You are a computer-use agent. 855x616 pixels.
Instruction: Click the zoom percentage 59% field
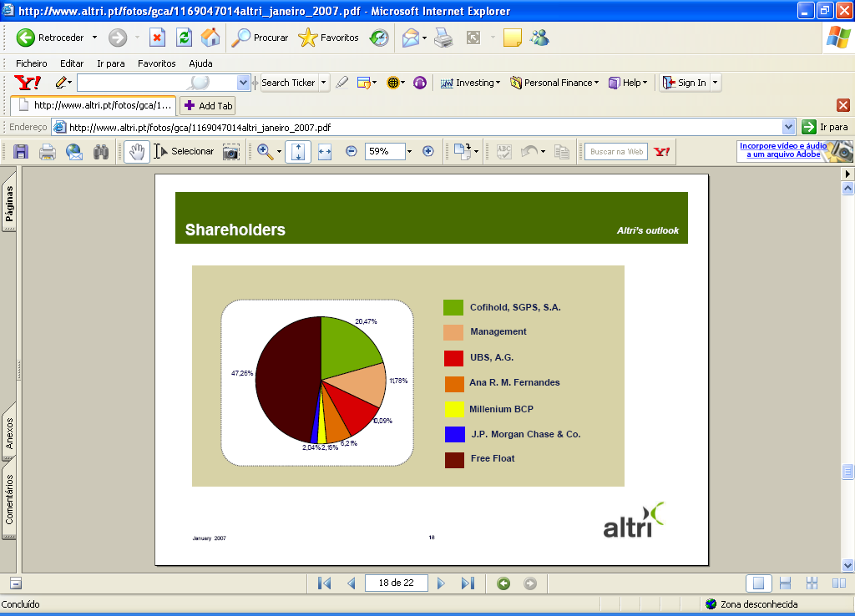[x=384, y=152]
